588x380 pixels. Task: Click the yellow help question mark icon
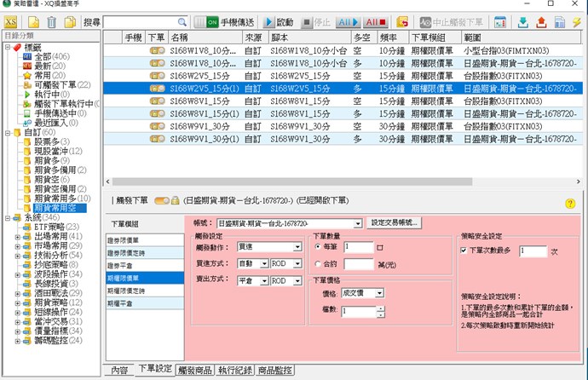tap(570, 204)
